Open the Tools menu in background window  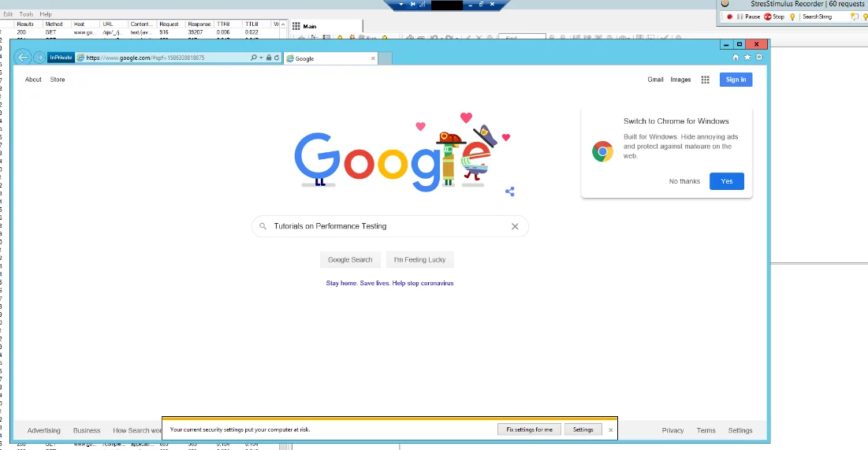tap(26, 14)
